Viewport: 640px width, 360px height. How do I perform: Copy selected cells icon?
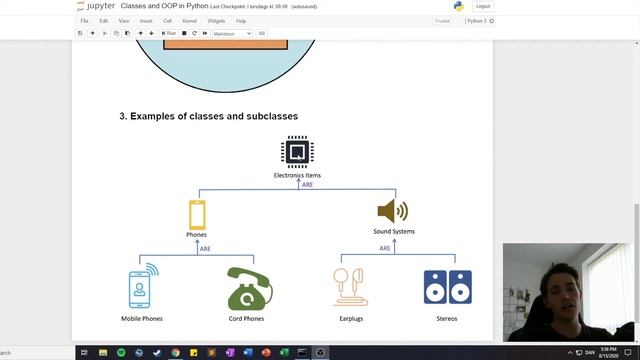click(x=116, y=33)
